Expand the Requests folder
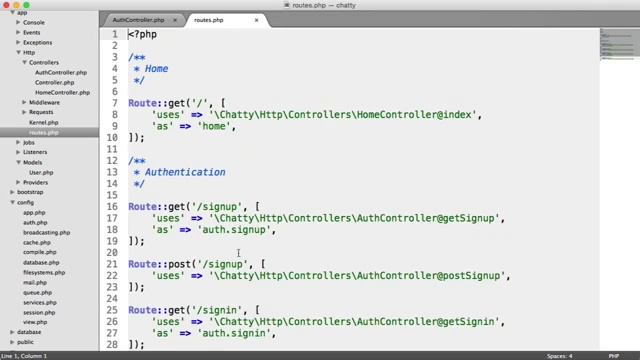640x360 pixels. [x=24, y=112]
